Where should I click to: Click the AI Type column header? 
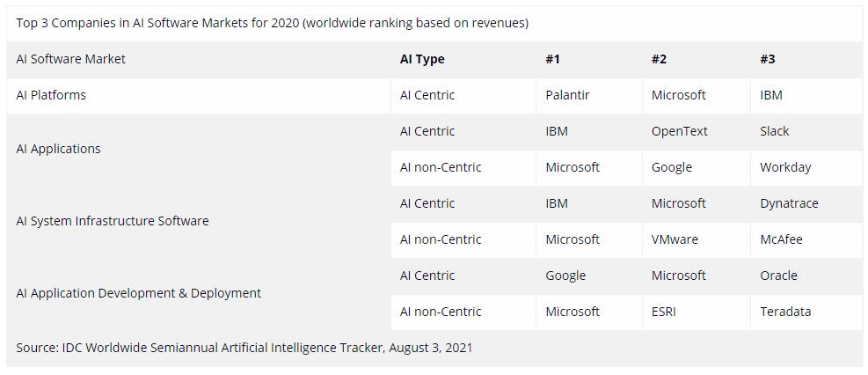pos(422,59)
